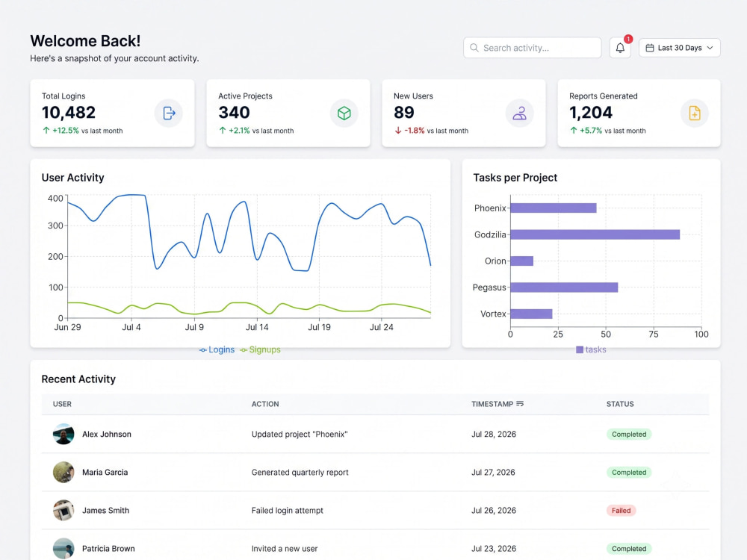This screenshot has height=560, width=747.
Task: Click the name Patricia Brown
Action: [x=108, y=548]
